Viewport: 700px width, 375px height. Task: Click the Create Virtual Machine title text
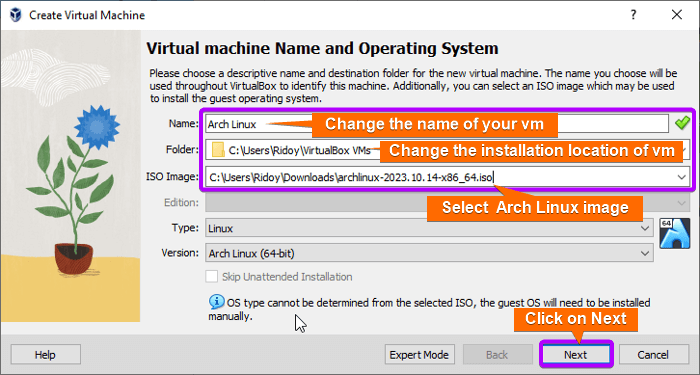point(87,15)
